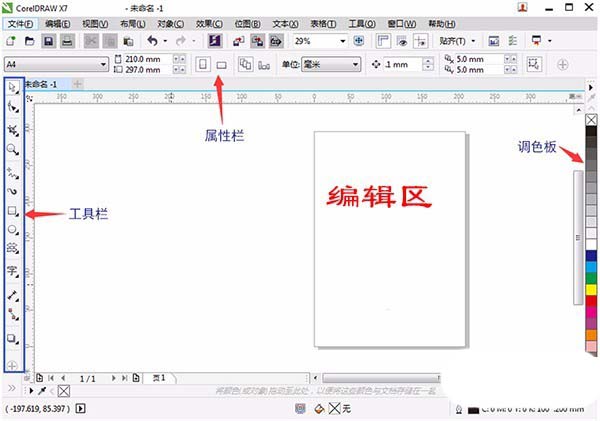Open the Redo history dropdown arrow
The height and width of the screenshot is (421, 600).
coord(194,41)
